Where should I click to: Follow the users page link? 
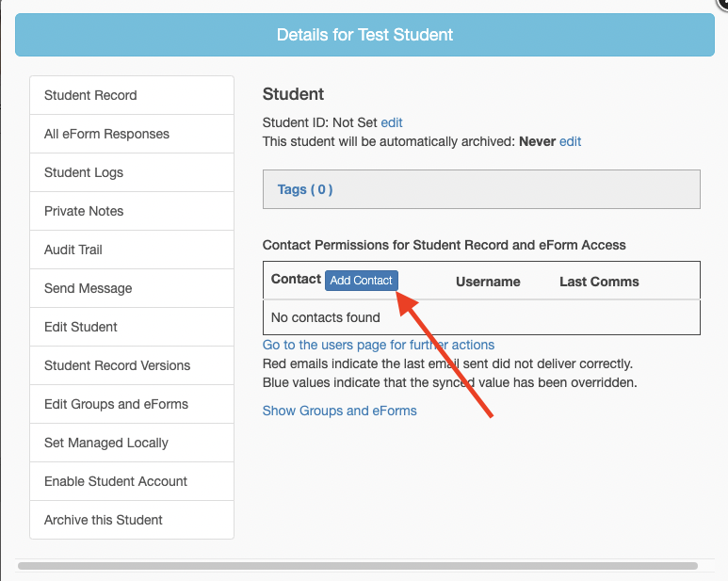(x=378, y=345)
